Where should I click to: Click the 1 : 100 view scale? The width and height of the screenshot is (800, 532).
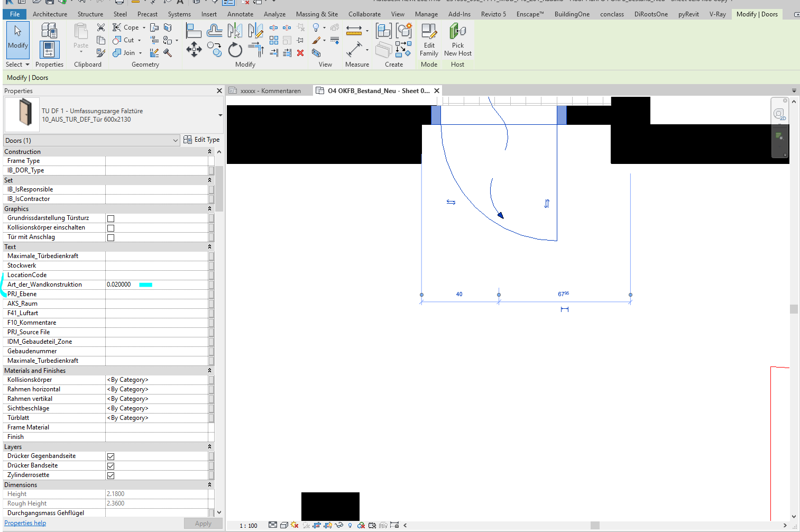(x=249, y=526)
